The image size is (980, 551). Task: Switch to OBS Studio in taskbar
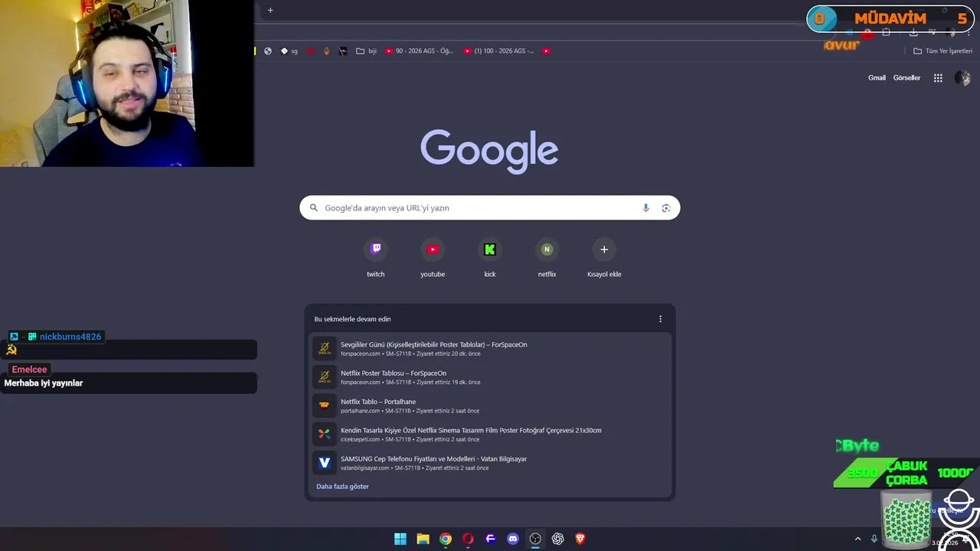coord(535,539)
